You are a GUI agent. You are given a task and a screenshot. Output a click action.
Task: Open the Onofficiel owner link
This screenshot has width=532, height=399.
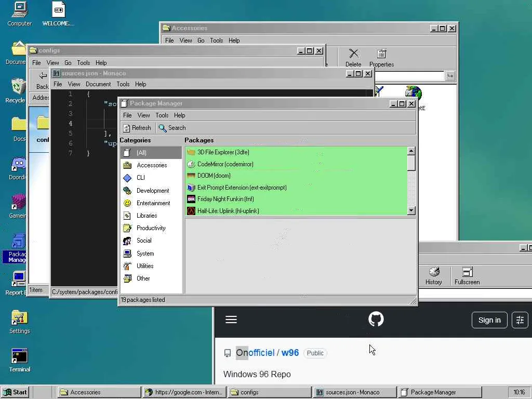click(x=255, y=353)
